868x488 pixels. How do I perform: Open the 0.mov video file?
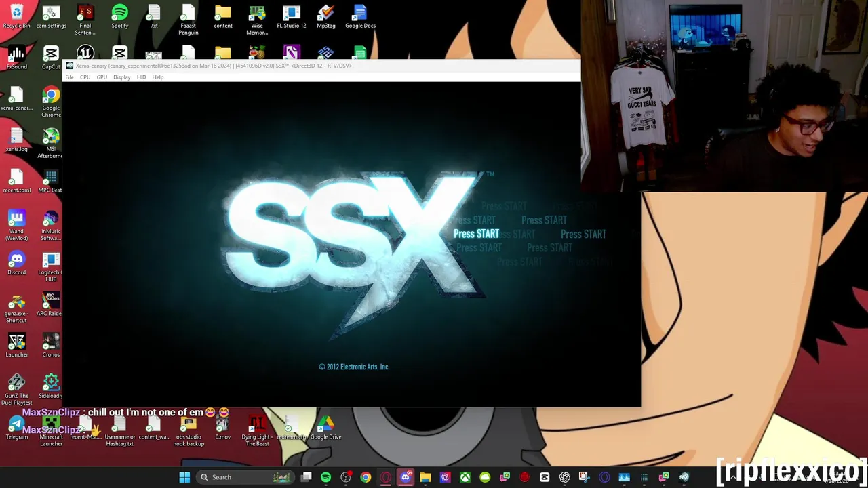coord(222,428)
